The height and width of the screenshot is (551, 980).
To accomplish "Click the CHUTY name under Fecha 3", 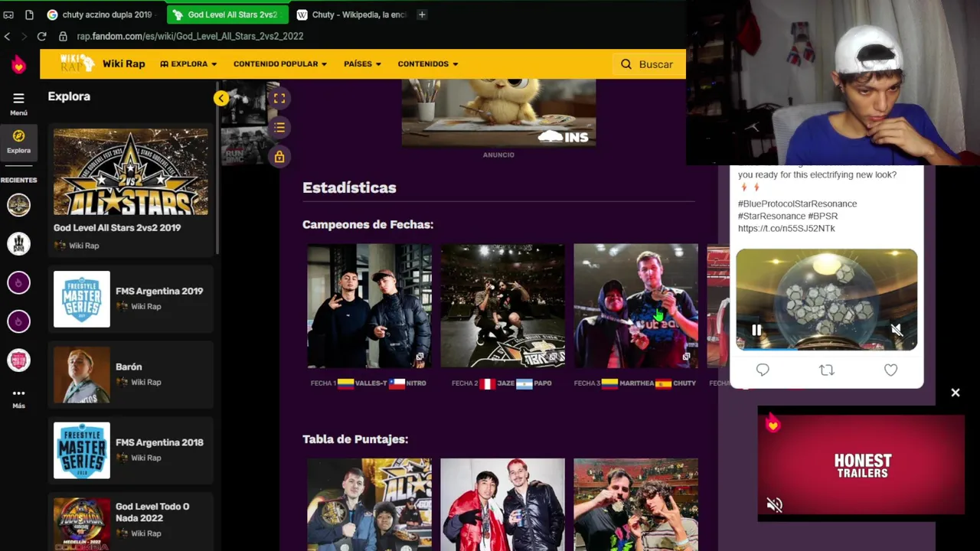I will click(684, 383).
